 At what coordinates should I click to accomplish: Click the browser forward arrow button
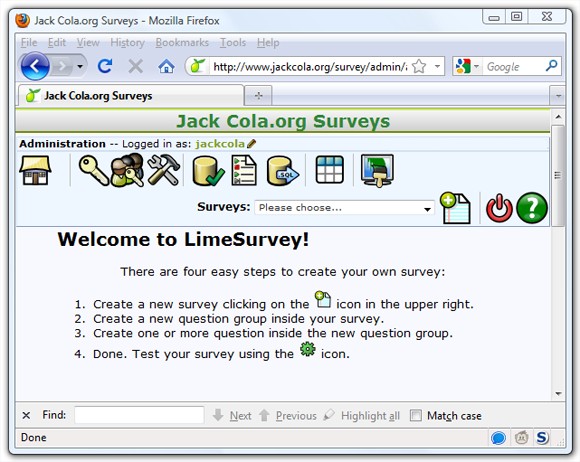62,67
